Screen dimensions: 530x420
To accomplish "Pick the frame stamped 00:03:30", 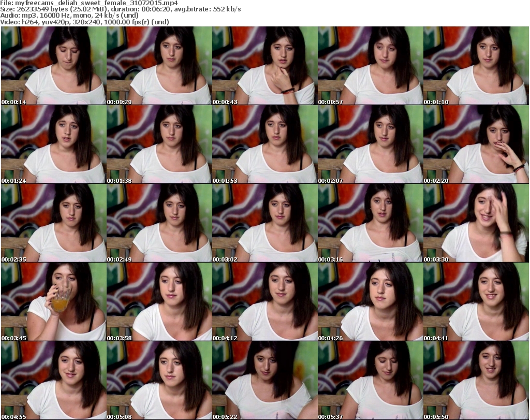I will click(476, 223).
